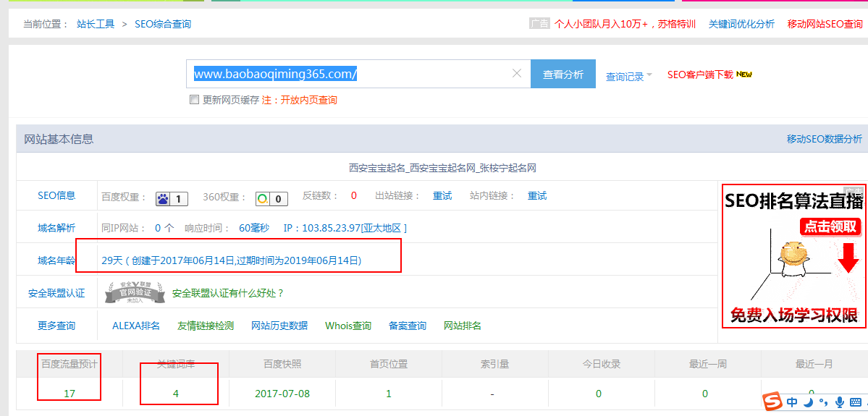Click the Baidu weight paw badge

pos(172,198)
